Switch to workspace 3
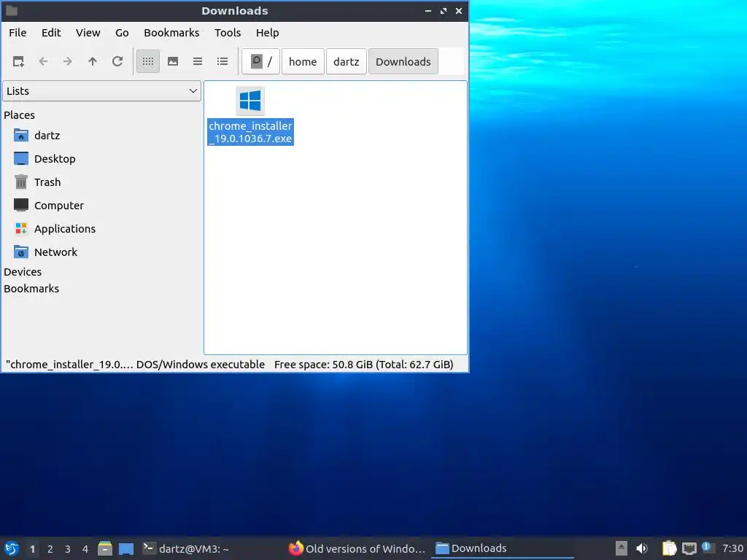Image resolution: width=747 pixels, height=560 pixels. pyautogui.click(x=68, y=549)
